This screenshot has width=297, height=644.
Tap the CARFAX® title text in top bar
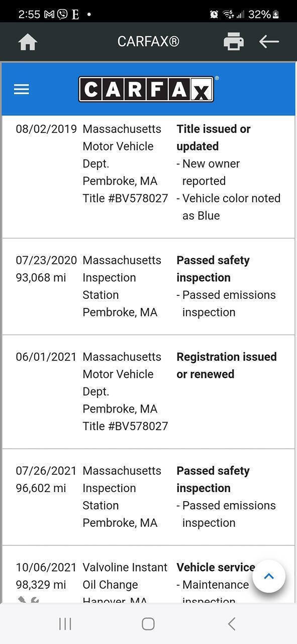click(x=148, y=41)
